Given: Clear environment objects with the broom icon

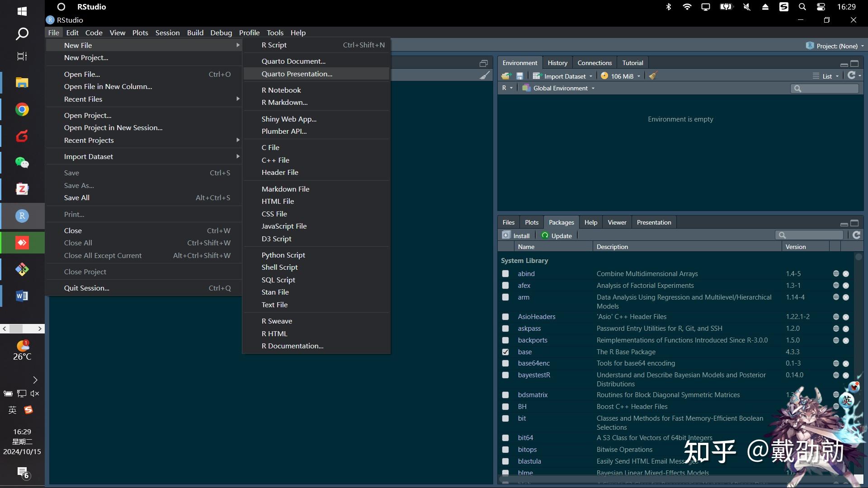Looking at the screenshot, I should [652, 76].
